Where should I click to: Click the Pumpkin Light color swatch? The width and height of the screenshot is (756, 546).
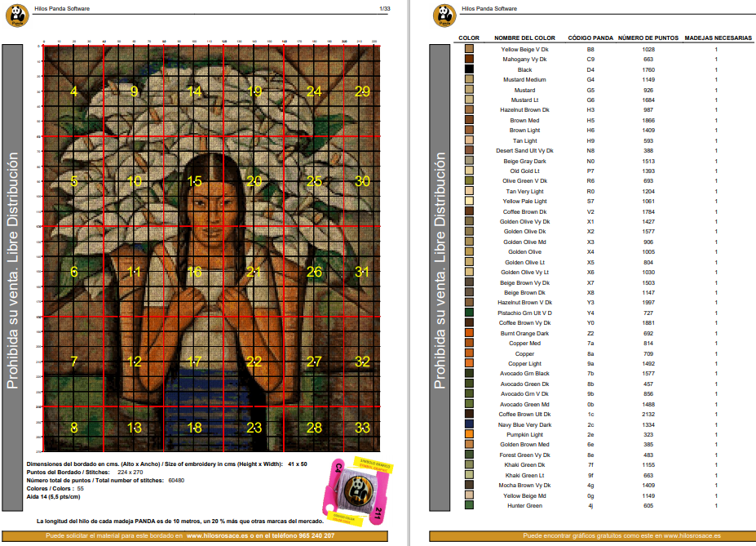point(469,434)
